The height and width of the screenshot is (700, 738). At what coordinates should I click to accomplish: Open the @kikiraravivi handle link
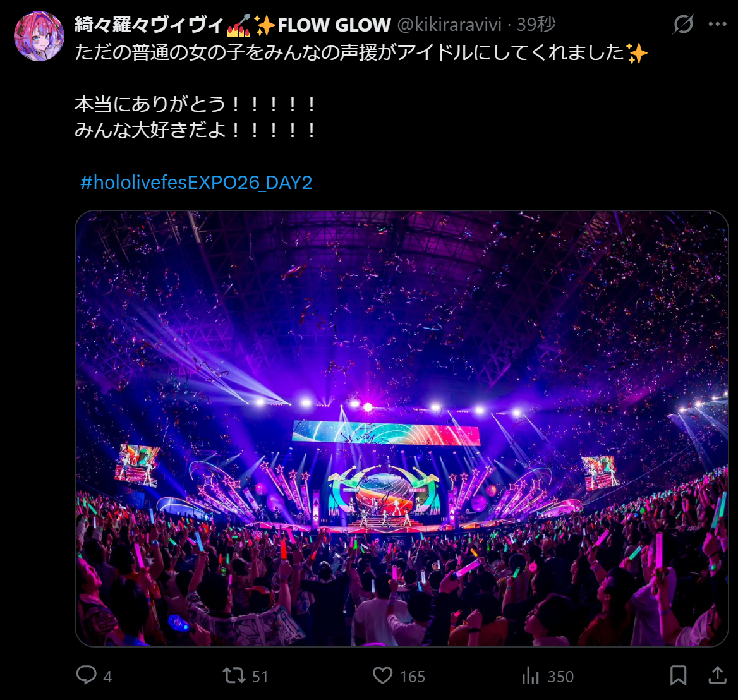(449, 25)
